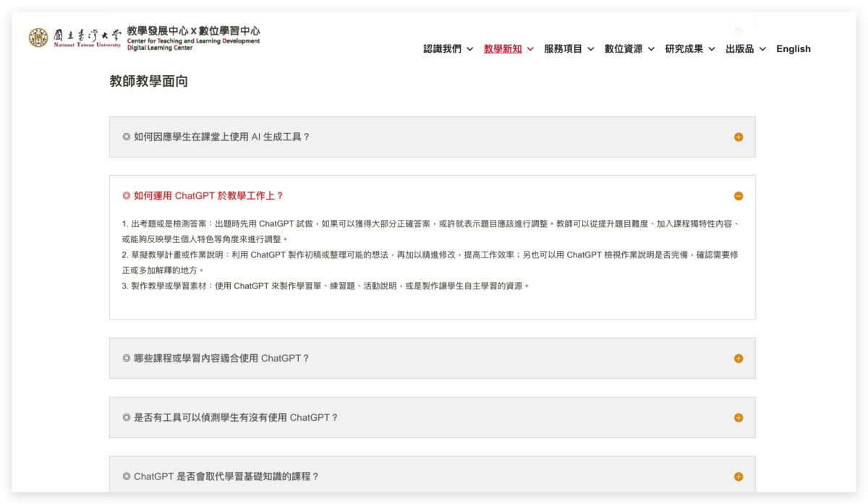Click the National Taiwan University logo emblem

point(38,38)
